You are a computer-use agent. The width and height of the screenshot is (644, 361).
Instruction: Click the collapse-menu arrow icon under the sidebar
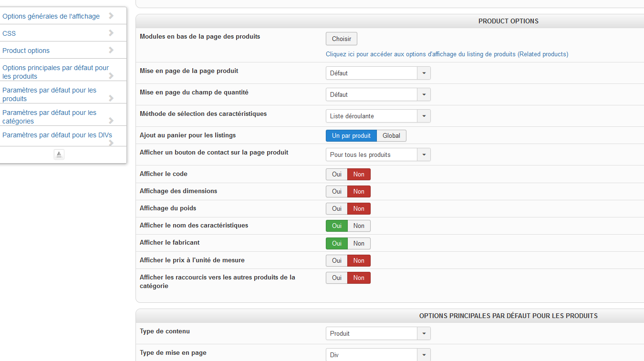point(59,155)
